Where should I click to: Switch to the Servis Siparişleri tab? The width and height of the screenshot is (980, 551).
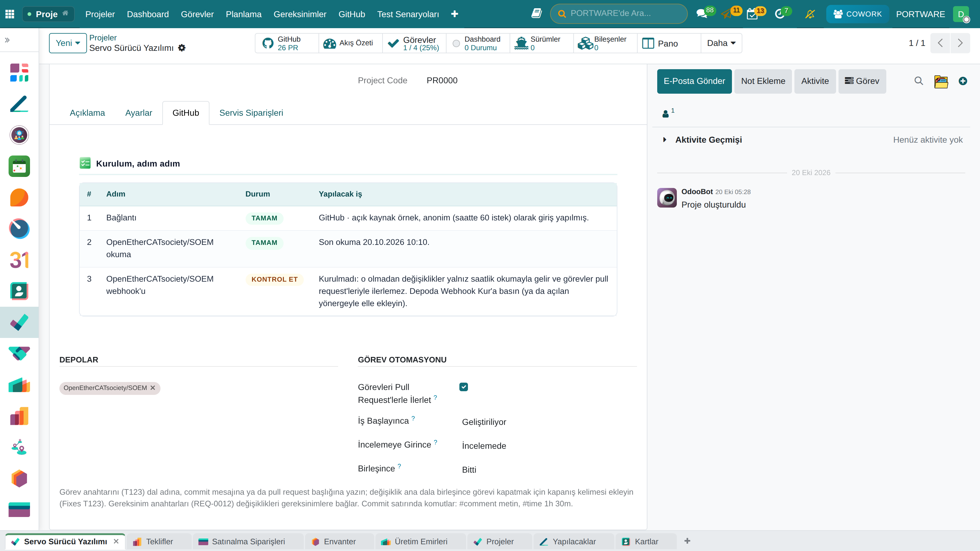tap(251, 113)
